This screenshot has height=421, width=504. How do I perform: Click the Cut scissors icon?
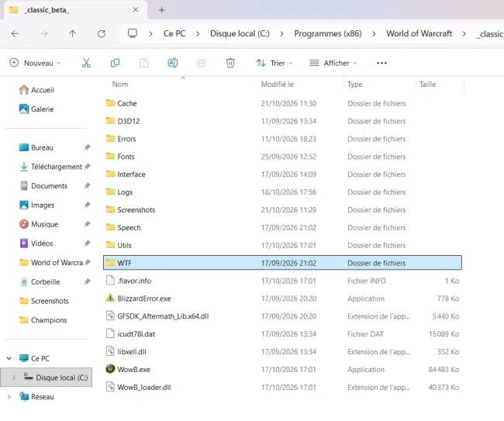click(86, 63)
